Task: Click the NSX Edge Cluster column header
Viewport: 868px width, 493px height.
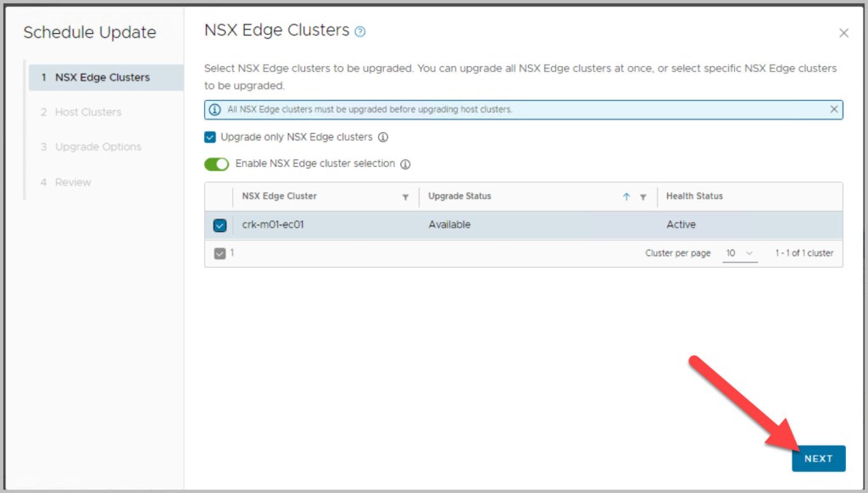Action: (279, 196)
